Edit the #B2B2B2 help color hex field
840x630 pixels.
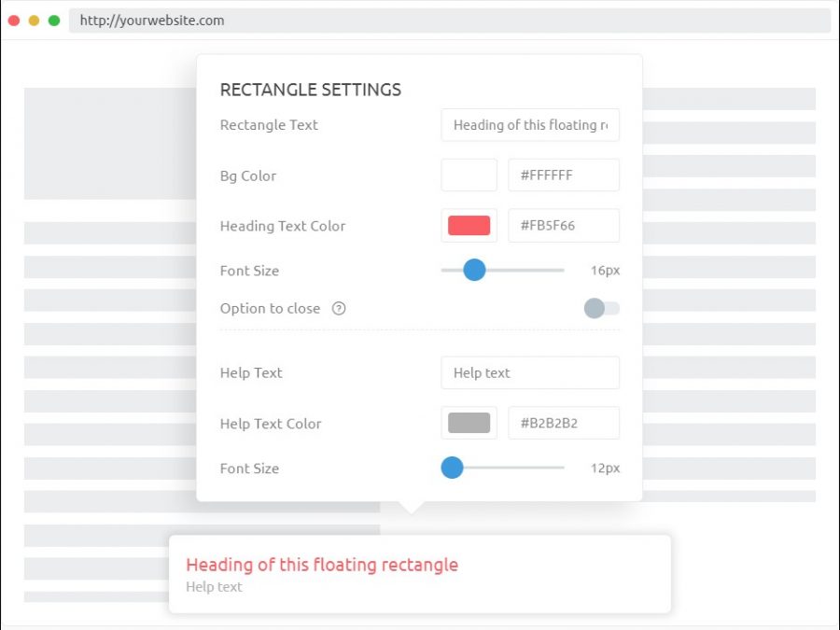[x=563, y=423]
